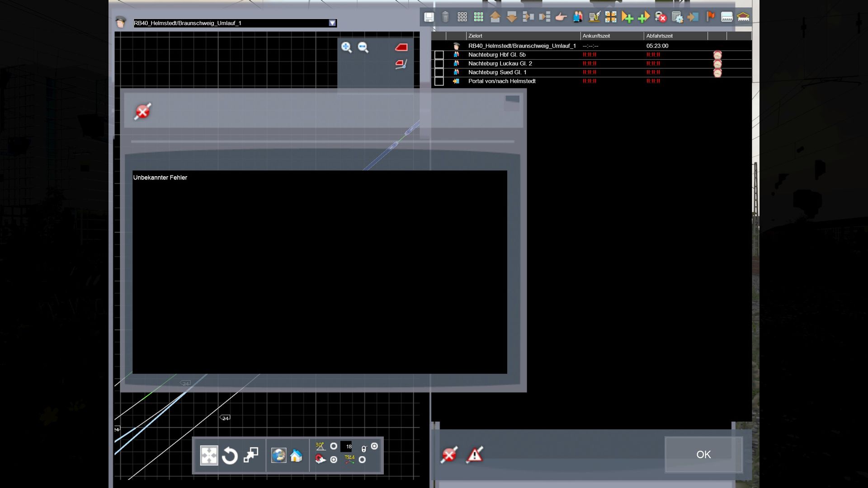Click the blue house home icon

296,455
